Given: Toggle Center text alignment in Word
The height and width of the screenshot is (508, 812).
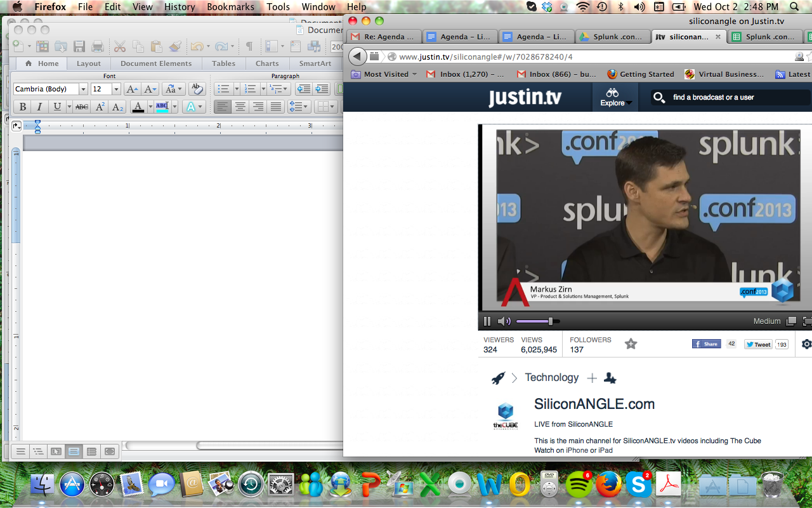Looking at the screenshot, I should pos(240,107).
